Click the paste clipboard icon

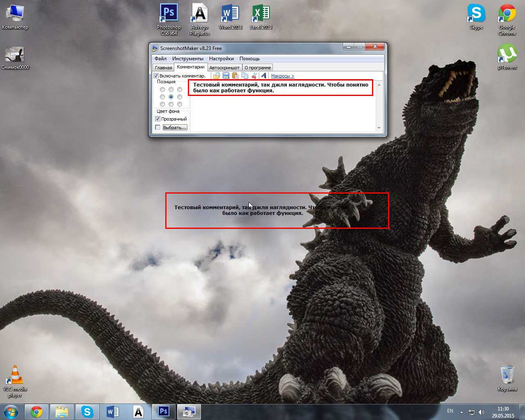(235, 75)
